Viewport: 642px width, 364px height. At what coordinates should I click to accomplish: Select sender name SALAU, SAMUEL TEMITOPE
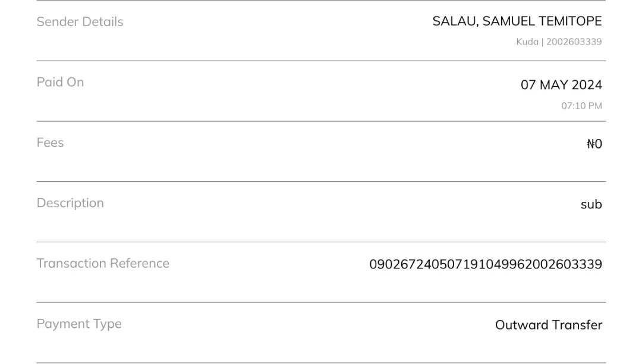(x=517, y=21)
